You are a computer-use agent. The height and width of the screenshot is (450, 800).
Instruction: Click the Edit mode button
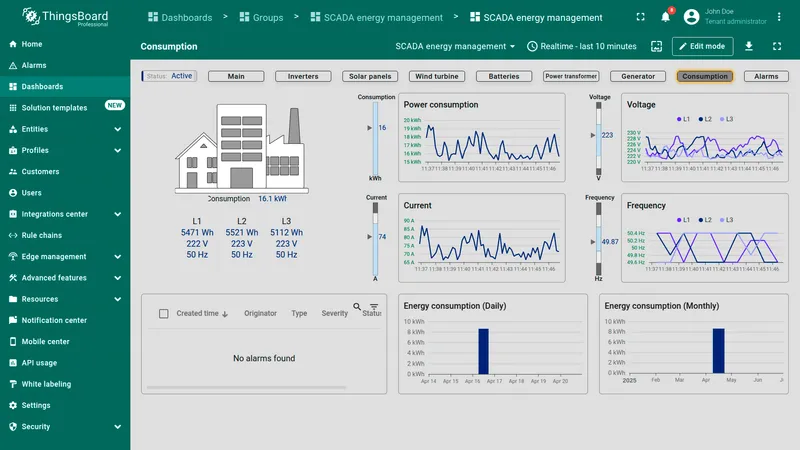point(703,46)
